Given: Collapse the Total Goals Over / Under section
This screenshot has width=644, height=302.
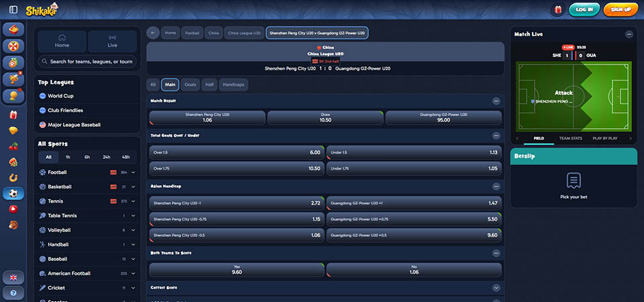Looking at the screenshot, I should click(x=496, y=136).
